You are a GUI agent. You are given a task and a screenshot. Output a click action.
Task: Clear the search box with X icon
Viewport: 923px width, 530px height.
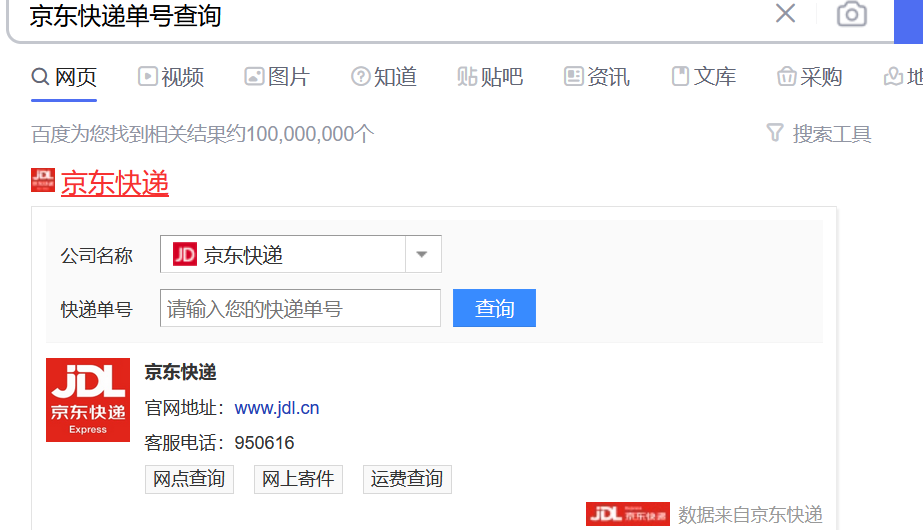tap(785, 13)
